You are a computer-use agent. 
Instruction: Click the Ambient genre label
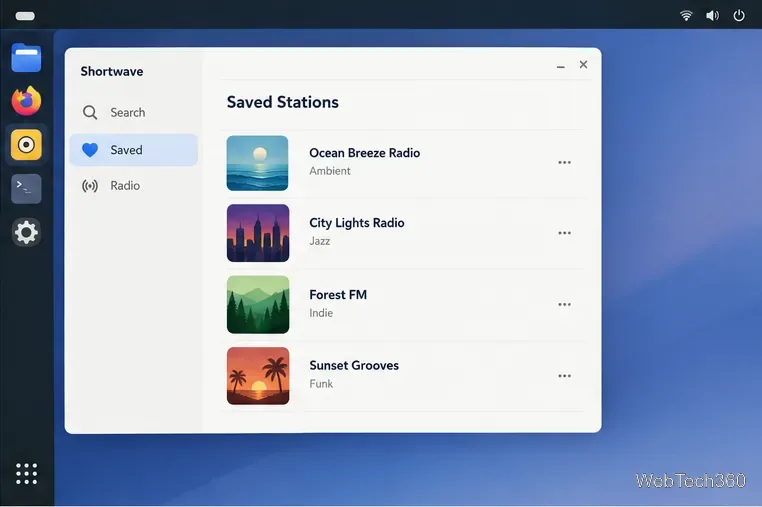(329, 171)
